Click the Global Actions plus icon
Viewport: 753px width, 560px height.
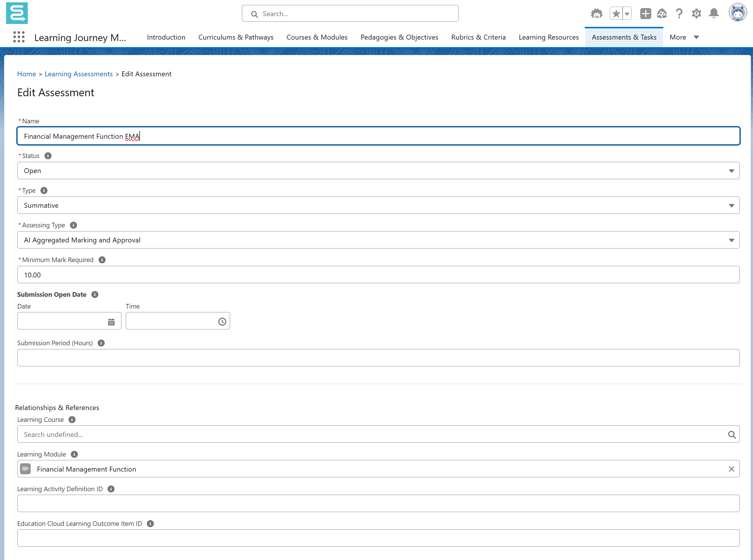[645, 14]
